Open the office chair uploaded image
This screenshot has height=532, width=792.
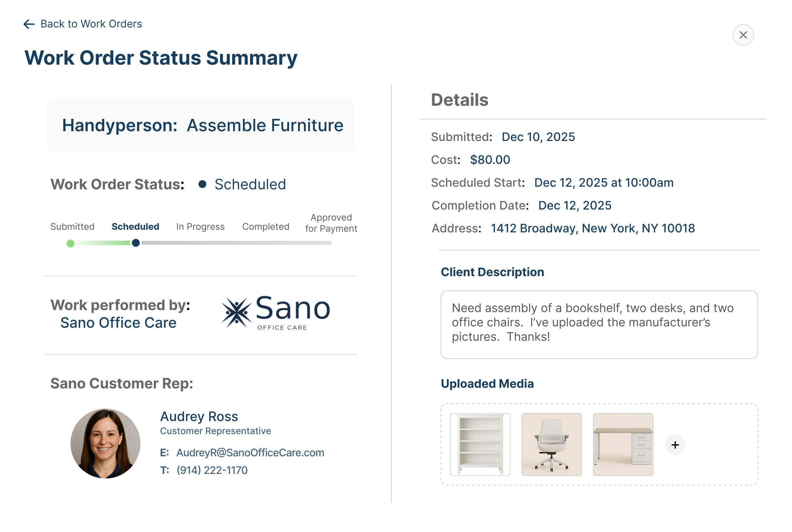coord(551,444)
